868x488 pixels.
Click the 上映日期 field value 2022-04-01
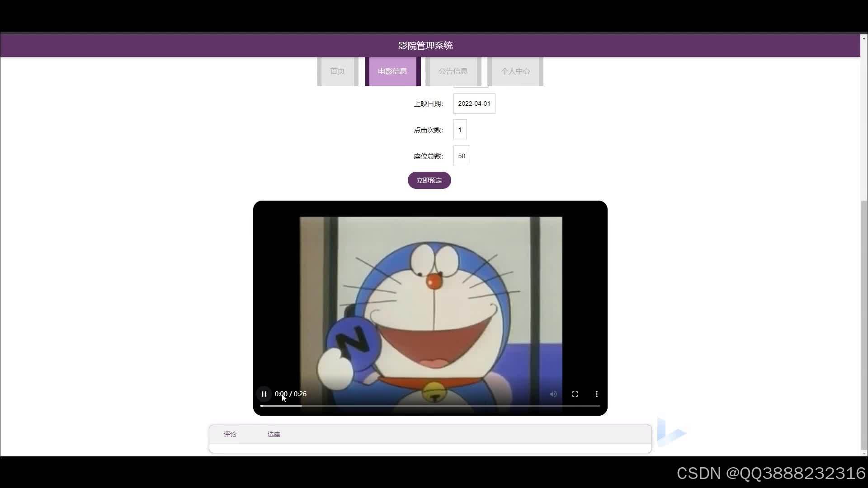pos(474,103)
